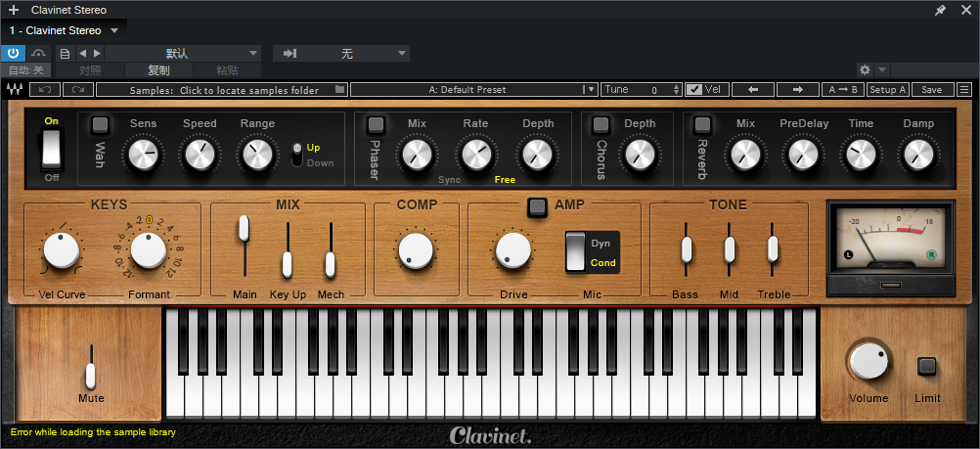Go to previous host preset arrow

click(82, 53)
